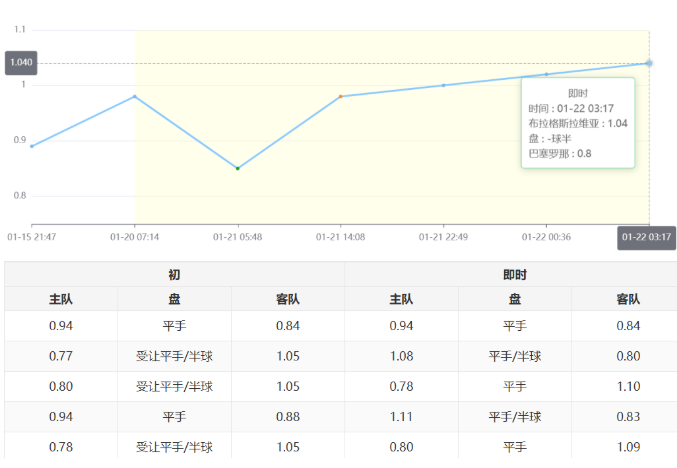Select the chart point at 01-20 07:14
This screenshot has width=677, height=468.
click(x=135, y=96)
